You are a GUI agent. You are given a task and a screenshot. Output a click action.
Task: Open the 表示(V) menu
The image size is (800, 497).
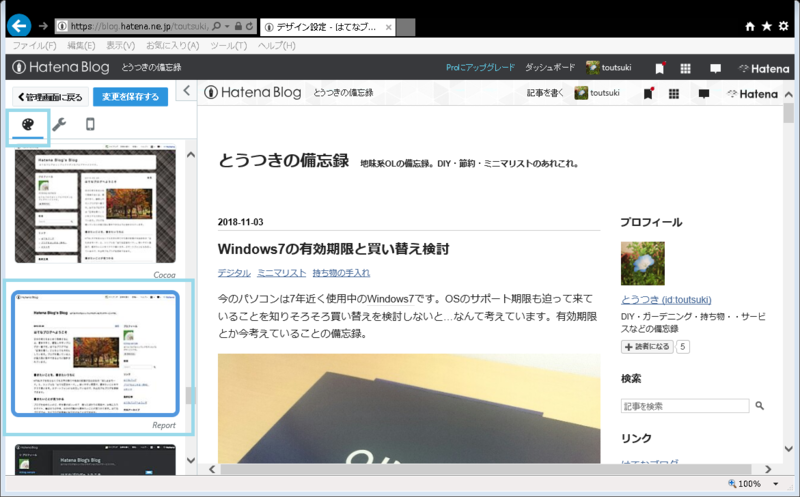pos(120,45)
